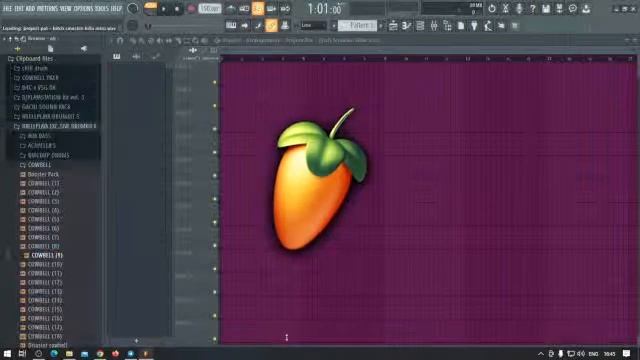Mute the topmost playlist track via its dot

click(x=215, y=82)
